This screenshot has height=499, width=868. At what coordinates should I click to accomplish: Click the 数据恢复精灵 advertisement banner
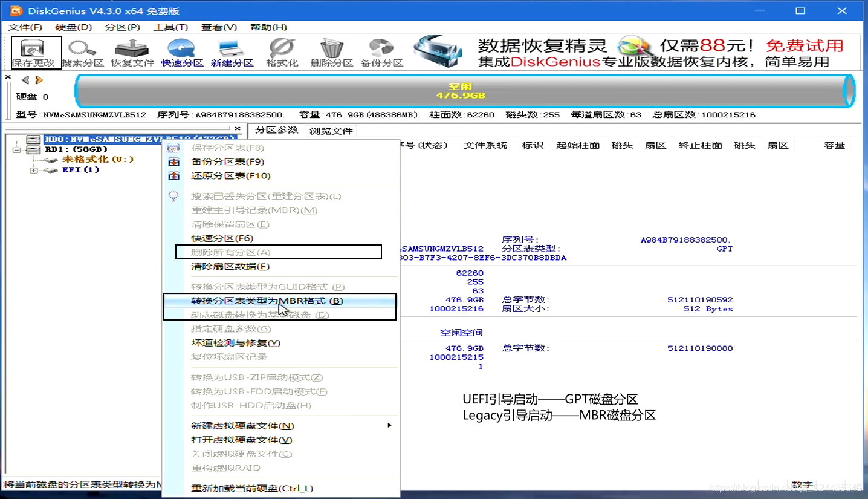coord(635,53)
